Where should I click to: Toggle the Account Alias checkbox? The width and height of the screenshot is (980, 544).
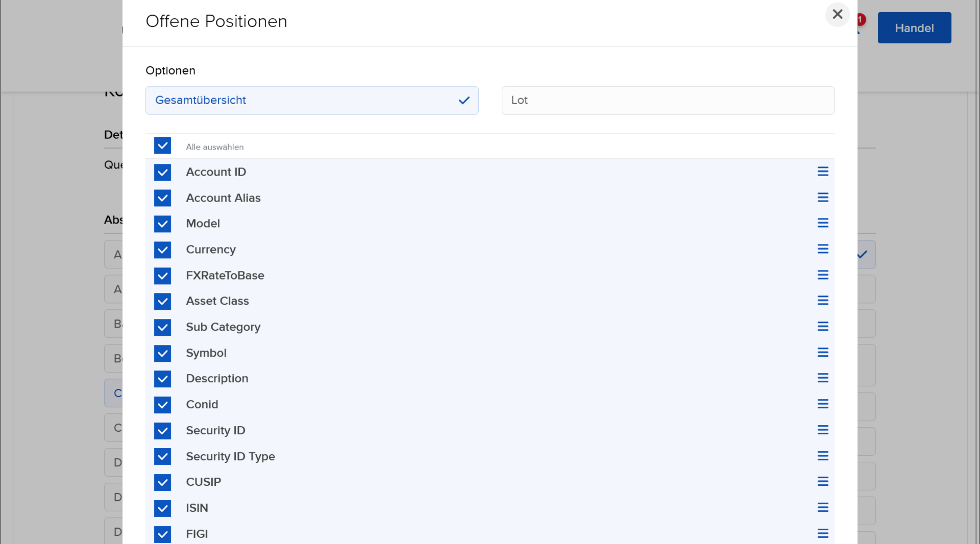pyautogui.click(x=162, y=198)
